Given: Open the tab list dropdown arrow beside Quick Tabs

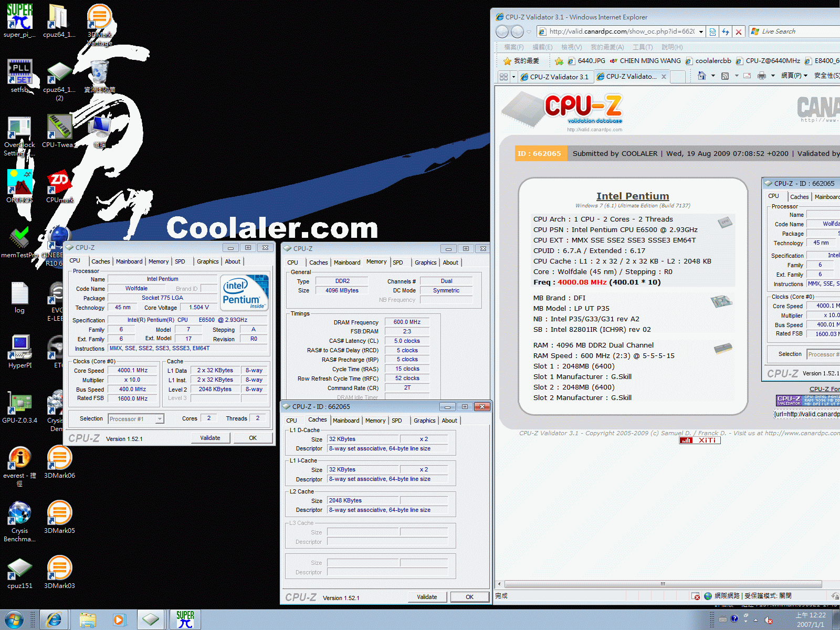Looking at the screenshot, I should [x=513, y=77].
